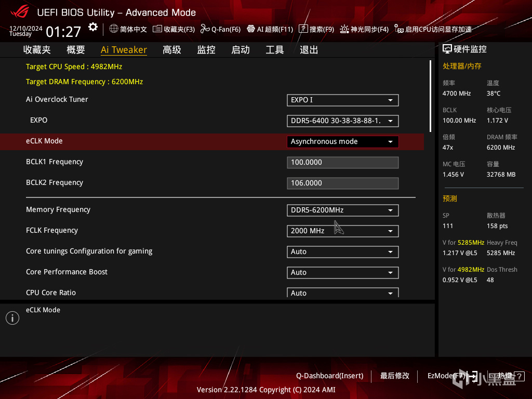Open 搜索(F9) search icon
The height and width of the screenshot is (399, 532).
coord(303,29)
